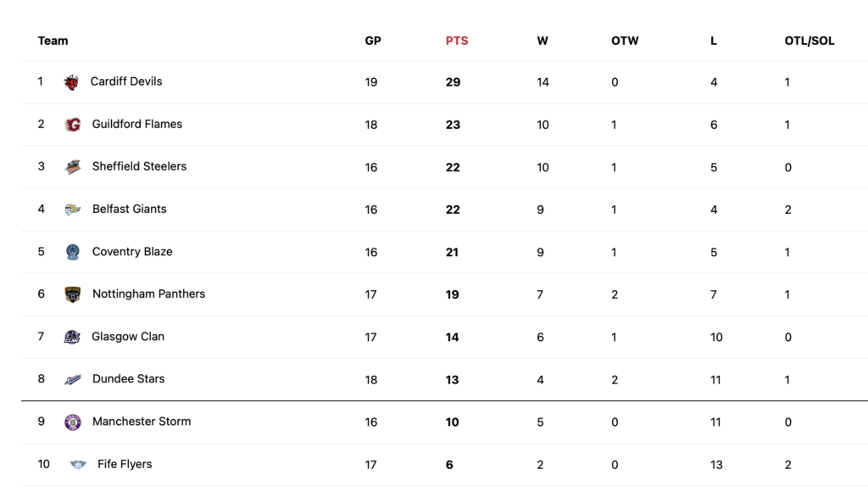Select the Glasgow Clan logo

point(72,337)
